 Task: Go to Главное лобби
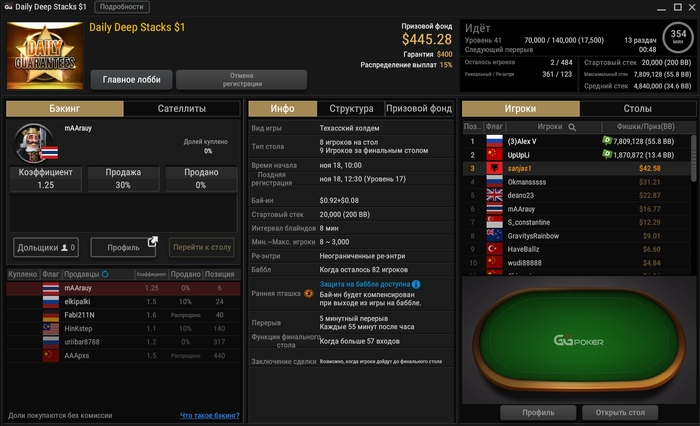[x=131, y=79]
